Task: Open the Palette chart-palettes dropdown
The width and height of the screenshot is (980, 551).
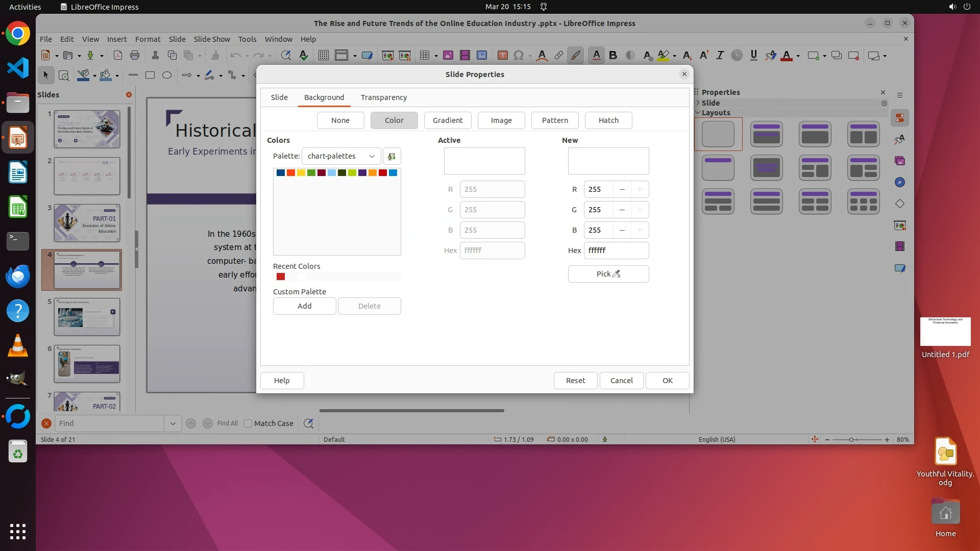Action: point(341,156)
